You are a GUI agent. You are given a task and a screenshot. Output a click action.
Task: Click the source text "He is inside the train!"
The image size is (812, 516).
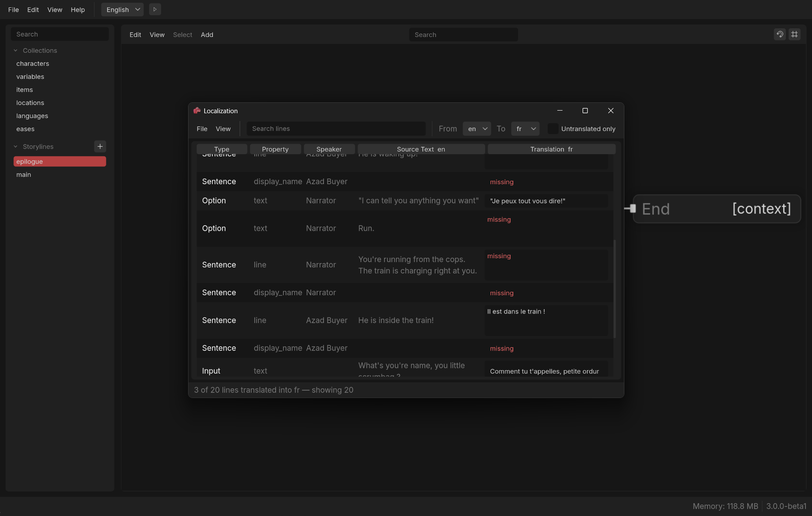[396, 320]
